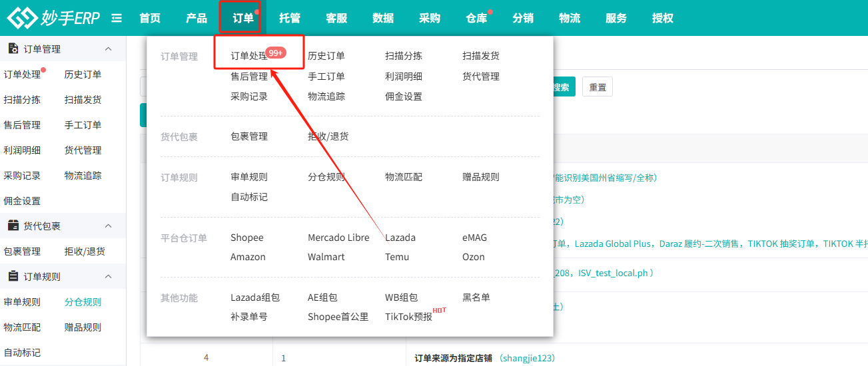The image size is (868, 366).
Task: Collapse the 订单规则 sidebar section chevron
Action: tap(109, 276)
